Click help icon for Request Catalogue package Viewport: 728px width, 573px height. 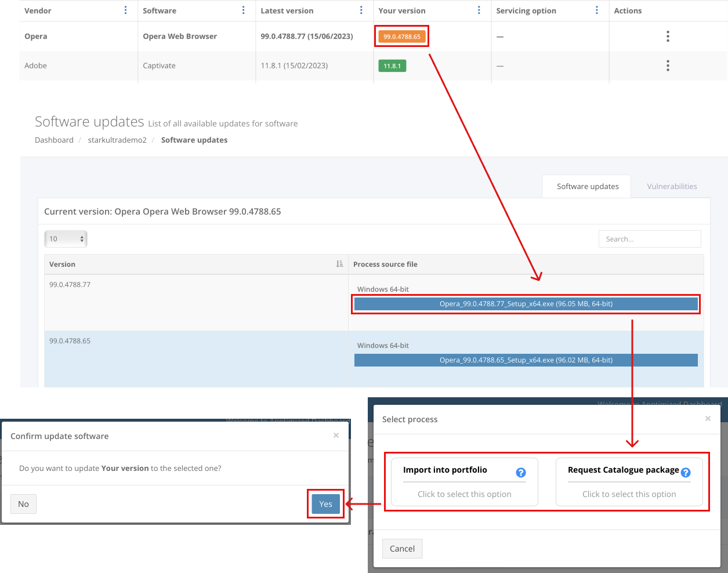tap(686, 473)
